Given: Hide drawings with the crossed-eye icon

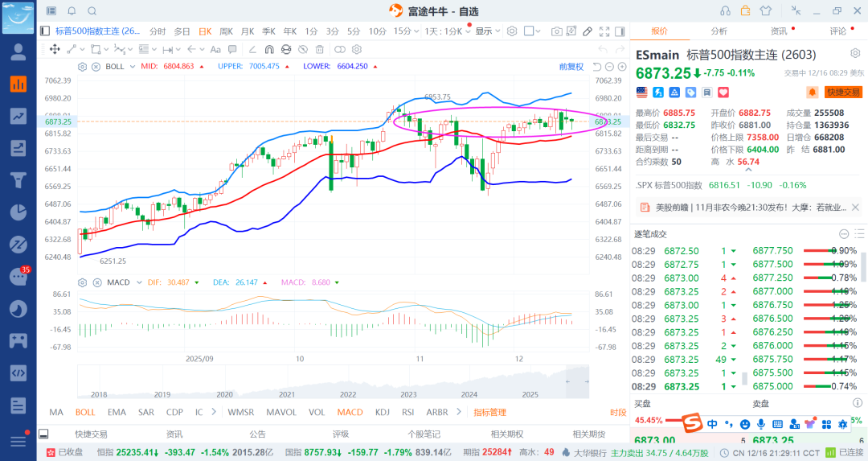Looking at the screenshot, I should pyautogui.click(x=303, y=49).
